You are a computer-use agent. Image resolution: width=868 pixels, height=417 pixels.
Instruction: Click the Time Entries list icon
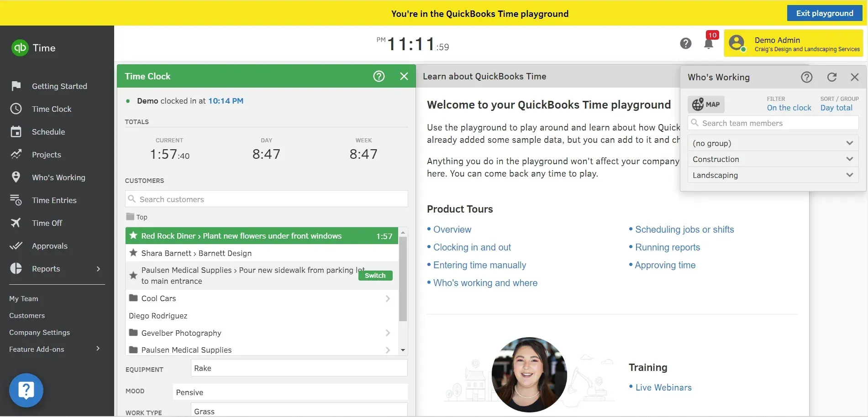(16, 200)
